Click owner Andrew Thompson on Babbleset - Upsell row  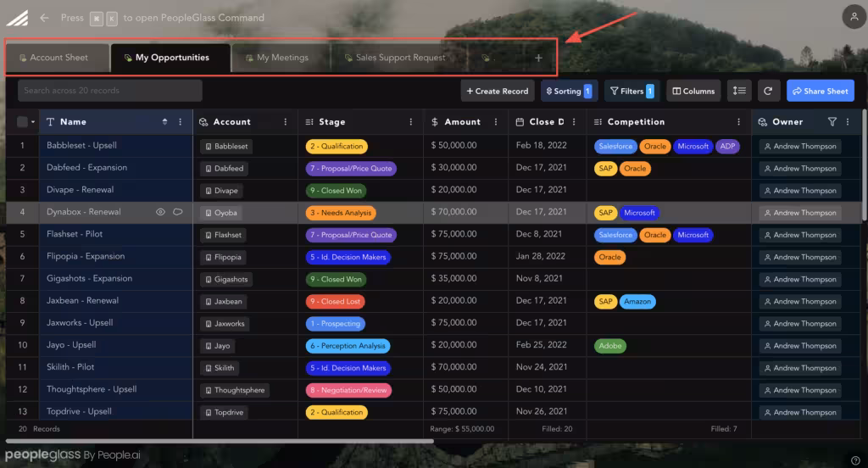[x=800, y=146]
